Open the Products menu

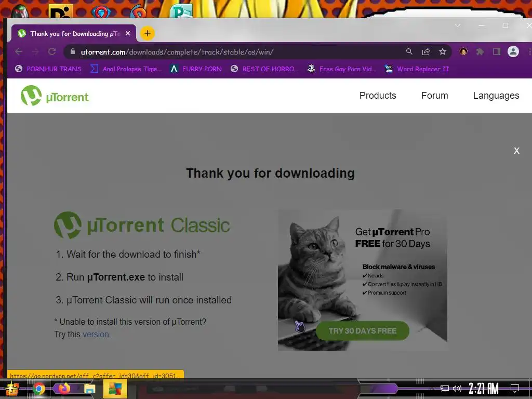tap(378, 96)
